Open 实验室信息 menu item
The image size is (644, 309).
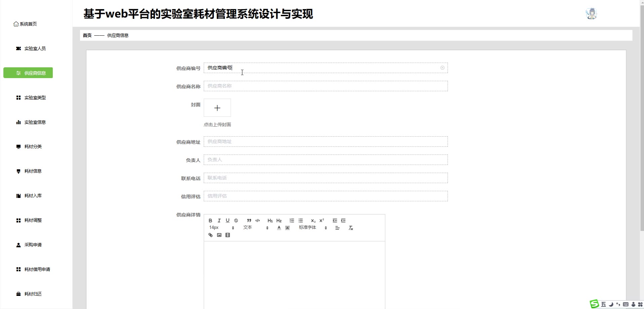pos(31,122)
